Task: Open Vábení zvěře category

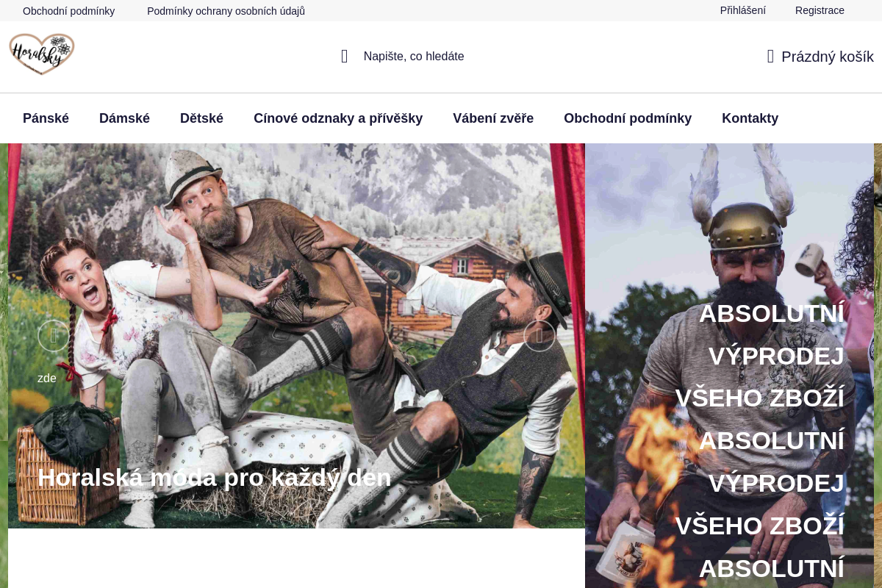Action: click(493, 118)
